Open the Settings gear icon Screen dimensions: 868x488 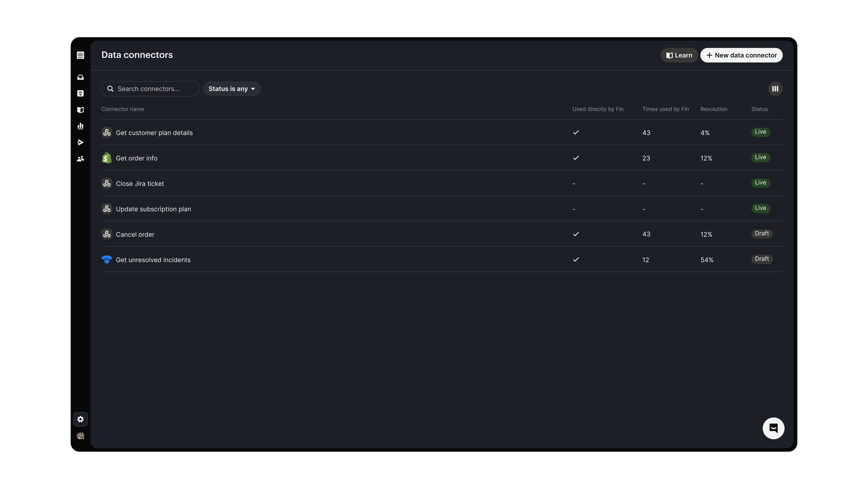point(80,419)
